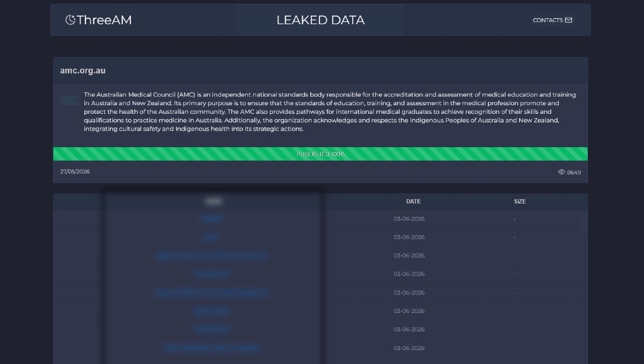Open the CONTACTS button with envelope icon

552,20
